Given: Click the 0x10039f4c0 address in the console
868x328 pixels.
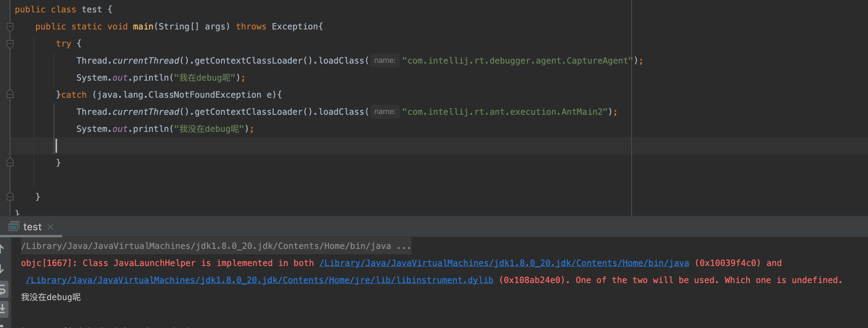Looking at the screenshot, I should click(728, 263).
